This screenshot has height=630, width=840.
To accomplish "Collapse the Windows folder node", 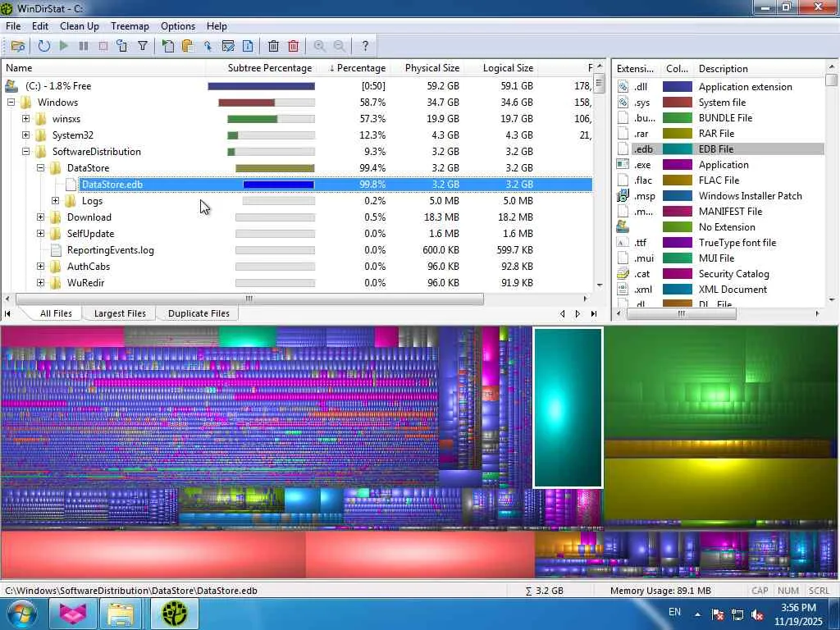I will pos(11,103).
